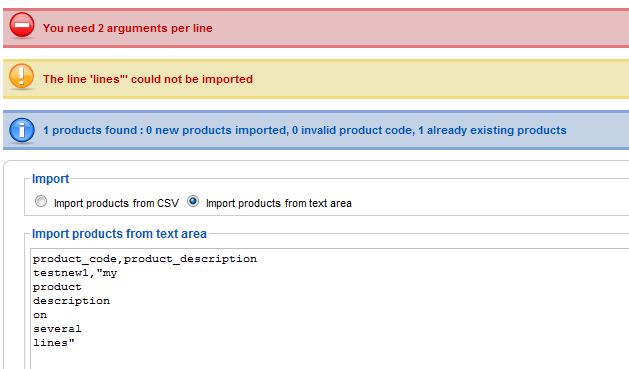Click the word "several" in the text area

click(x=57, y=329)
